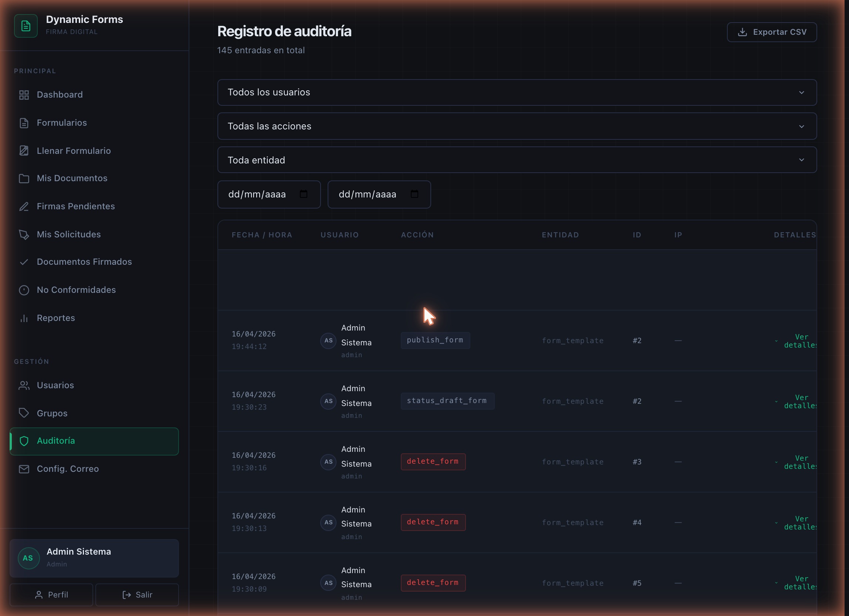This screenshot has width=849, height=616.
Task: Open Usuarios management link
Action: [94, 386]
